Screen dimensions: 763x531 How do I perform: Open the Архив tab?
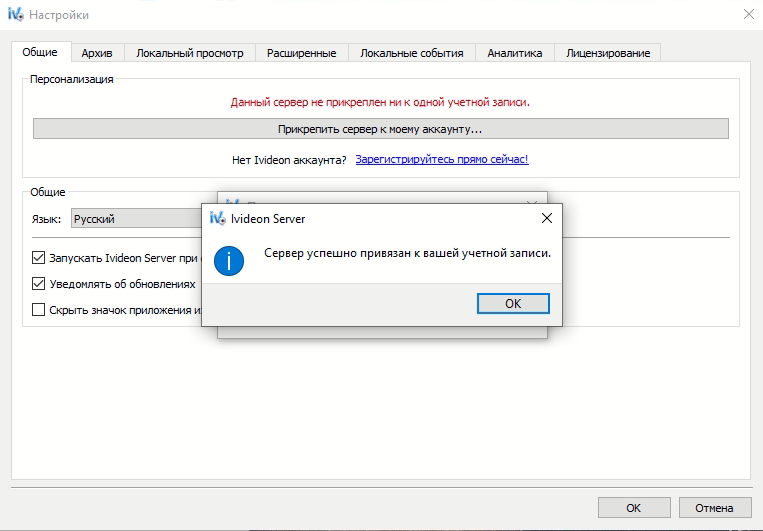click(97, 53)
